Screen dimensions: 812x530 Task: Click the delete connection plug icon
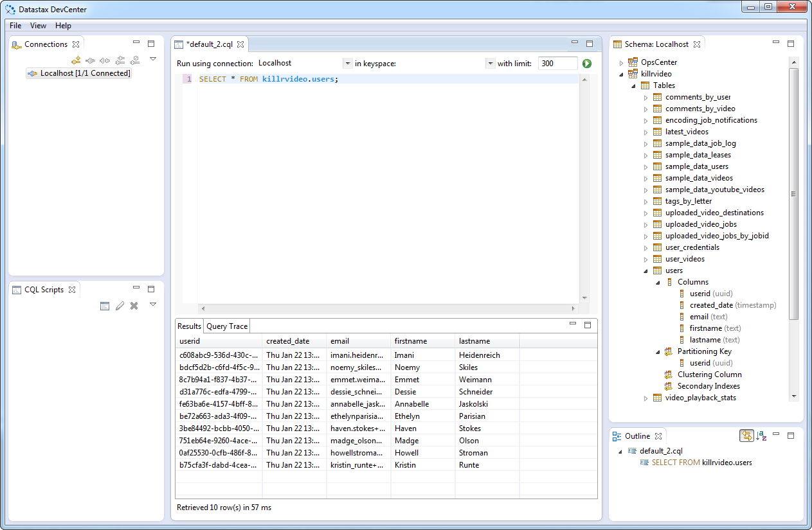click(134, 60)
